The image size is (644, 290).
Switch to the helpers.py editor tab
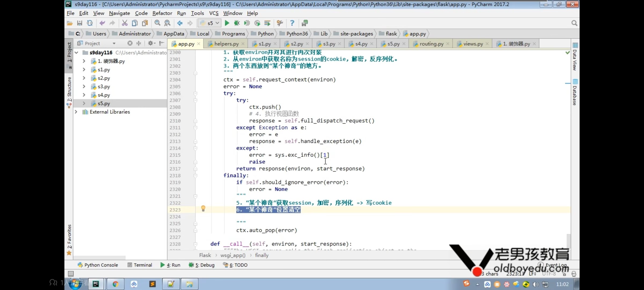(226, 44)
